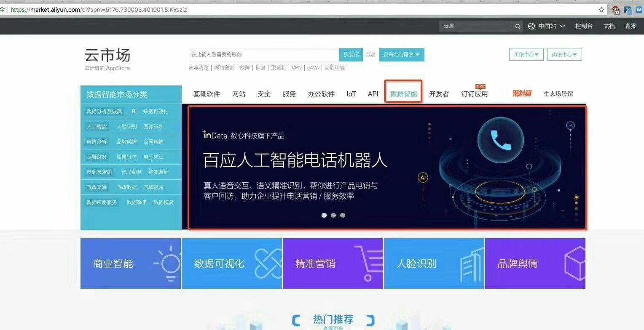
Task: Open 控制台 in the top bar
Action: [x=584, y=26]
